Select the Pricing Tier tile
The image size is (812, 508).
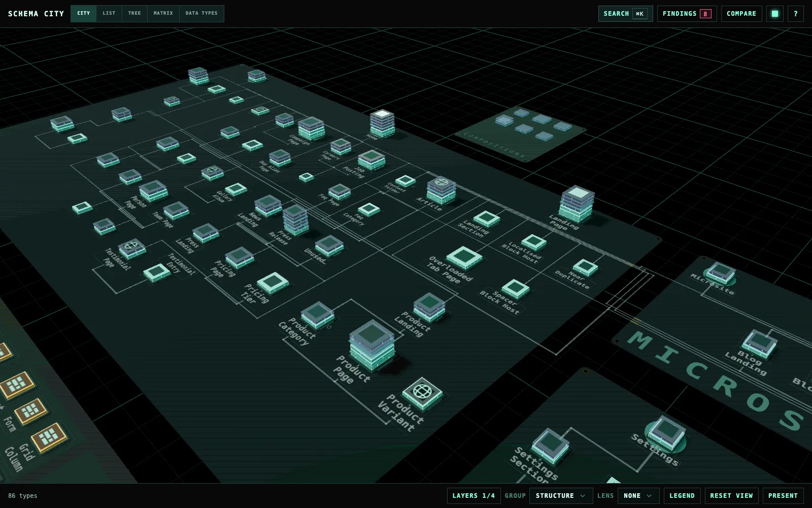coord(273,282)
